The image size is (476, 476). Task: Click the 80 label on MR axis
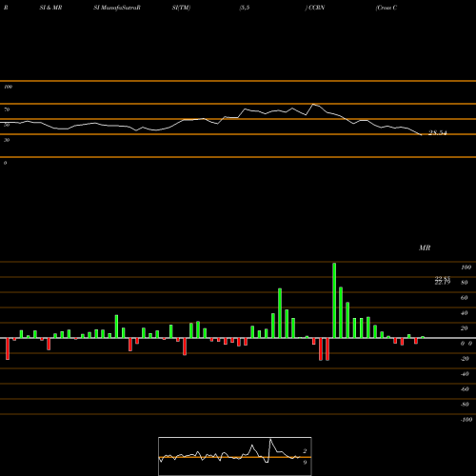pyautogui.click(x=465, y=283)
